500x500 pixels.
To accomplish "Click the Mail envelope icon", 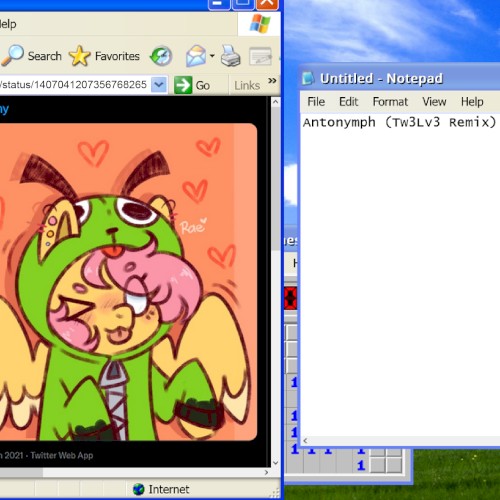I will click(x=196, y=56).
